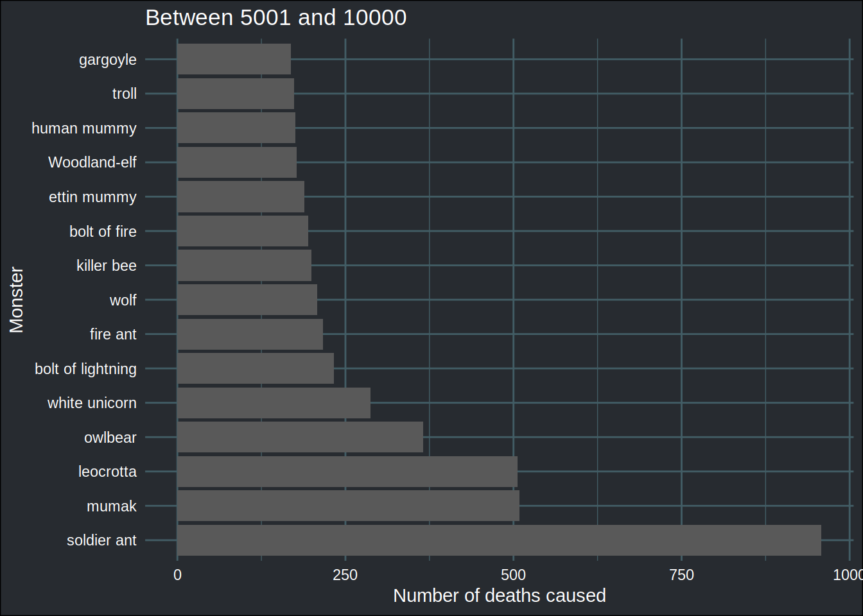Select the owlbear bar in chart
The height and width of the screenshot is (616, 863).
tap(300, 437)
